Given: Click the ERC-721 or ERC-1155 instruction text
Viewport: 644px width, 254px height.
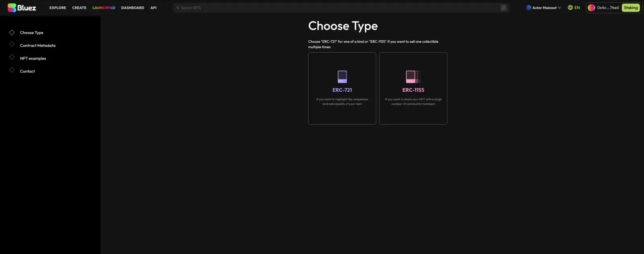Looking at the screenshot, I should coord(373,44).
